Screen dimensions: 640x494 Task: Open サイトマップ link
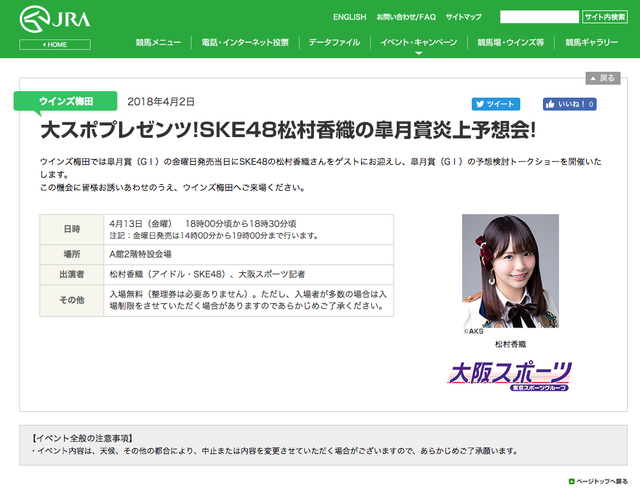click(x=463, y=17)
